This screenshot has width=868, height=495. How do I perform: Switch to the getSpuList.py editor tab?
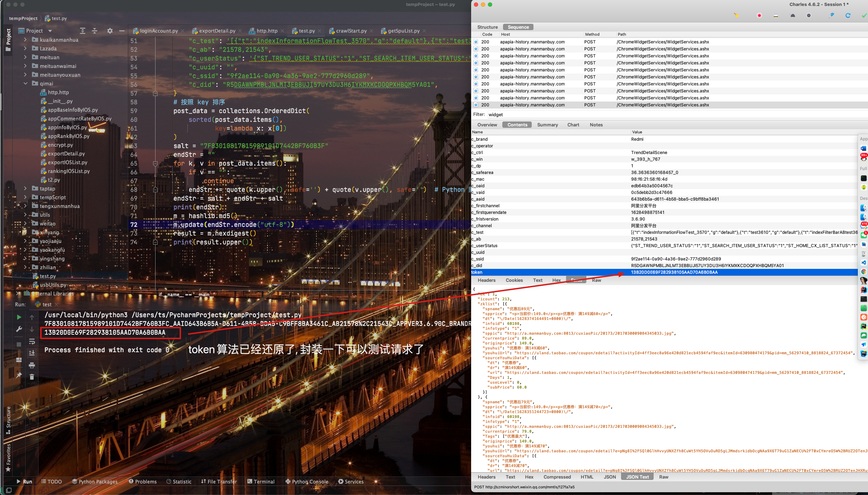tap(404, 31)
